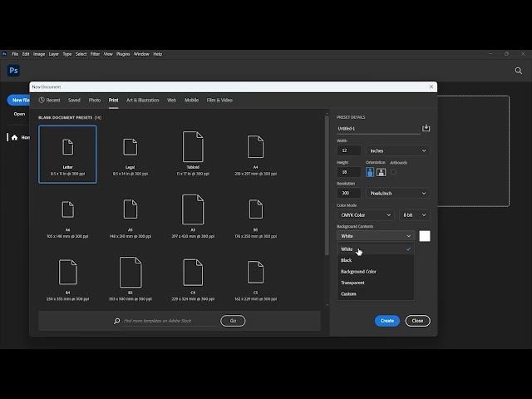Choose the C5 preset icon
Screen dimensions: 532x399
(255, 272)
